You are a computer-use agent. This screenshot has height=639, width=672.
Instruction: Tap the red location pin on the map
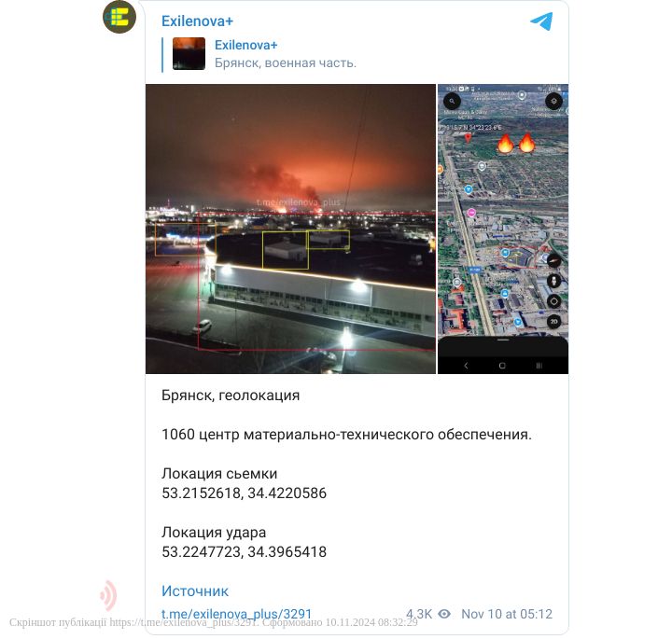(468, 138)
